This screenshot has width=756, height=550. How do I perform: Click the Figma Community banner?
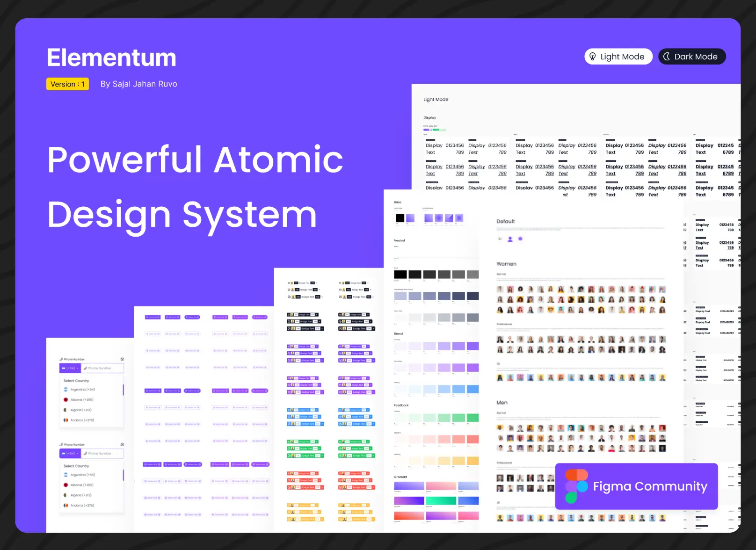636,486
